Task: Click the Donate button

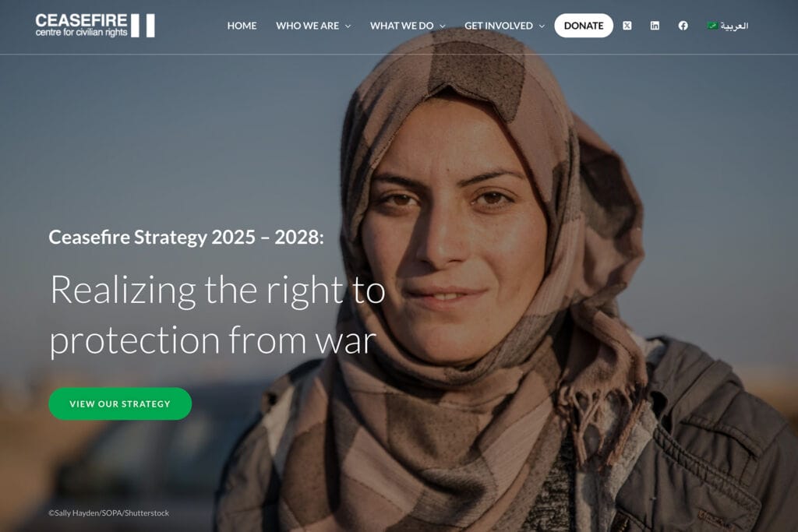Action: 584,26
